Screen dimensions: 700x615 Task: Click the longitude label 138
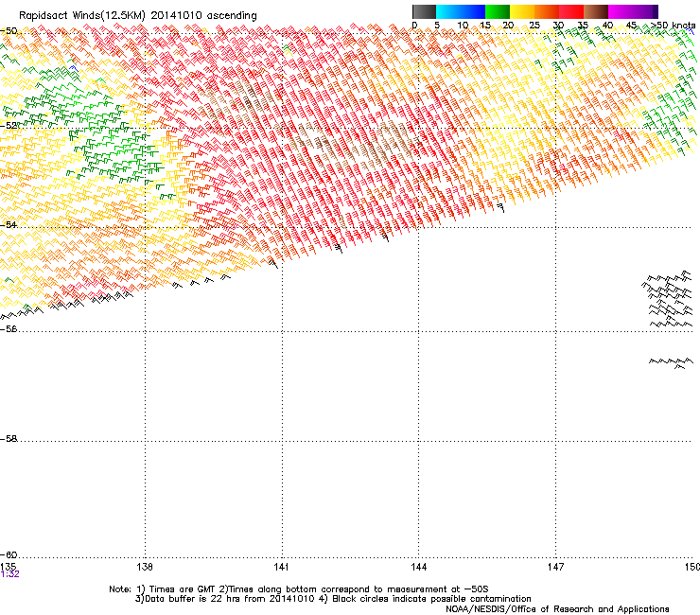tap(145, 567)
